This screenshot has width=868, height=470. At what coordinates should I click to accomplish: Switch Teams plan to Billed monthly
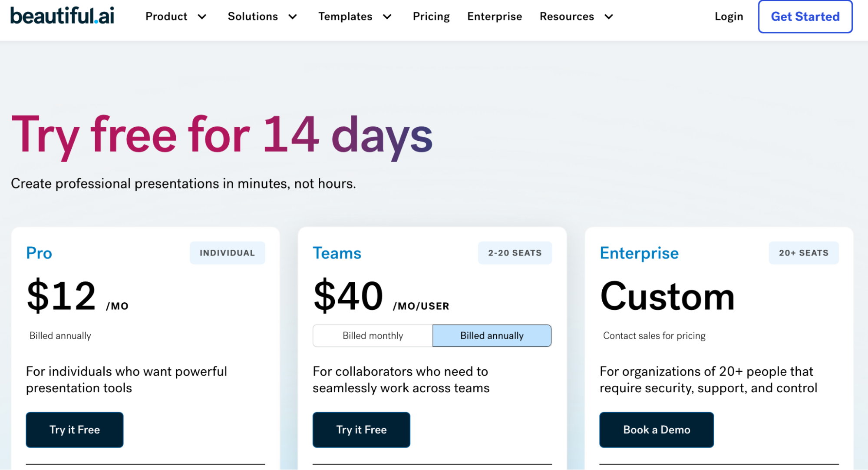pyautogui.click(x=373, y=335)
